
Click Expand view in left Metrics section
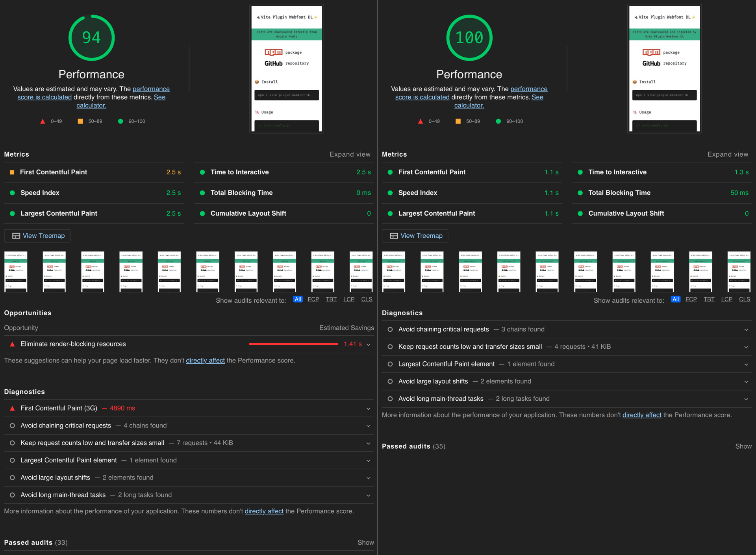pyautogui.click(x=350, y=154)
